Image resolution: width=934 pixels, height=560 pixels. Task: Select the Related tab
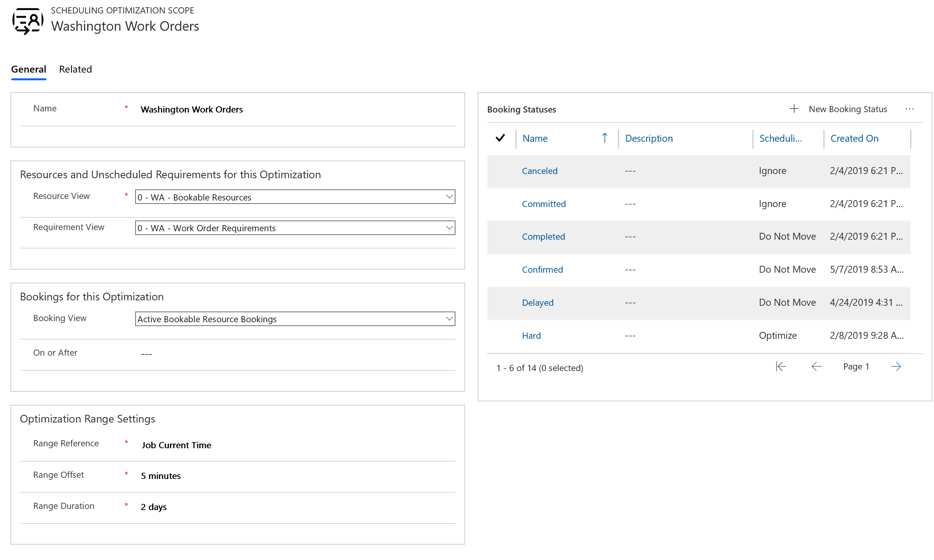75,70
